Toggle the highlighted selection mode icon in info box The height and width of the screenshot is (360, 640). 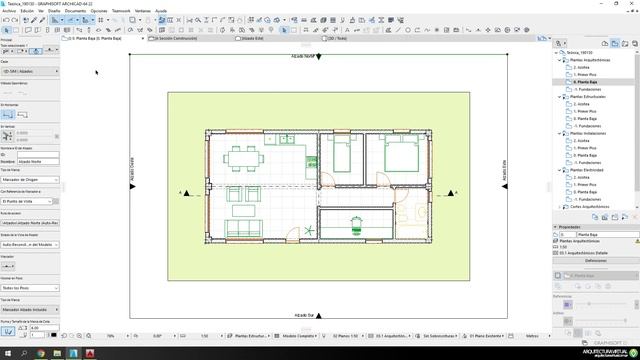36,51
